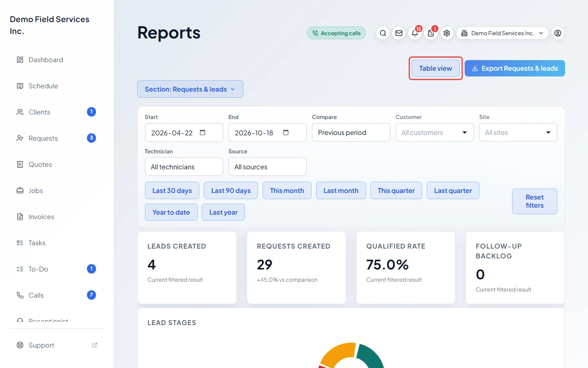Viewport: 588px width, 368px height.
Task: Apply the Year to date preset
Action: pos(171,212)
